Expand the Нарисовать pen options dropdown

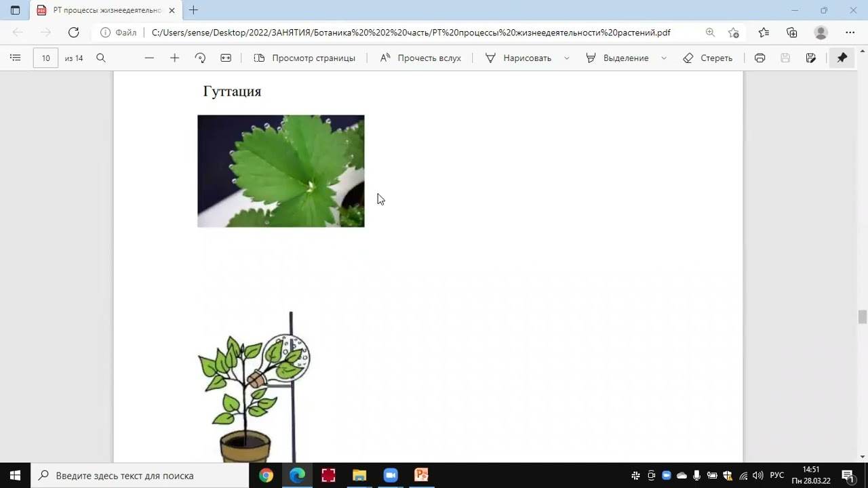tap(566, 58)
